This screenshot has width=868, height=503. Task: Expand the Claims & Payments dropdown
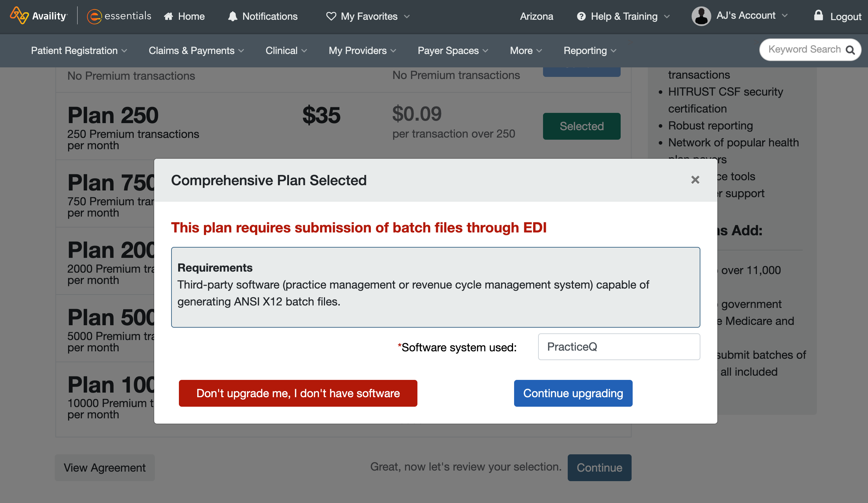click(196, 50)
